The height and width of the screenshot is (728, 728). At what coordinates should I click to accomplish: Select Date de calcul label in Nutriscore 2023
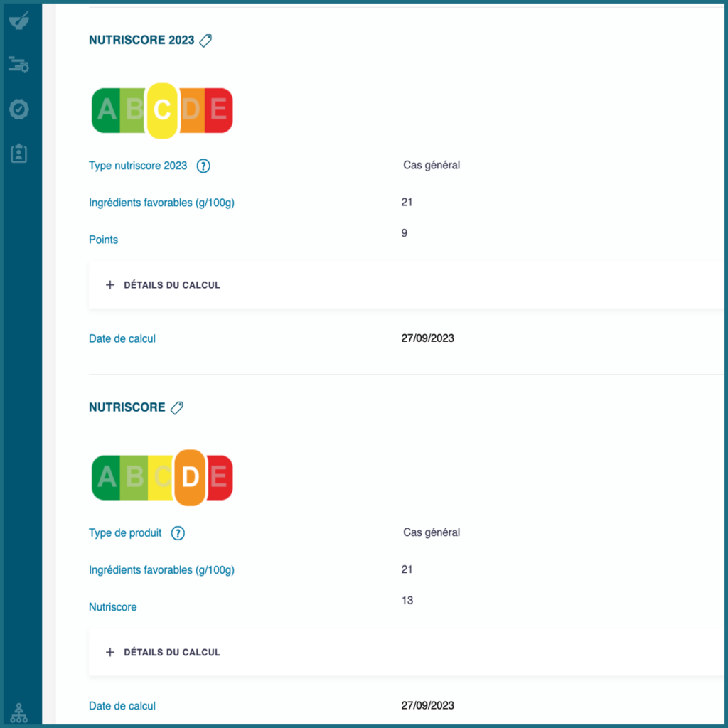[x=122, y=338]
